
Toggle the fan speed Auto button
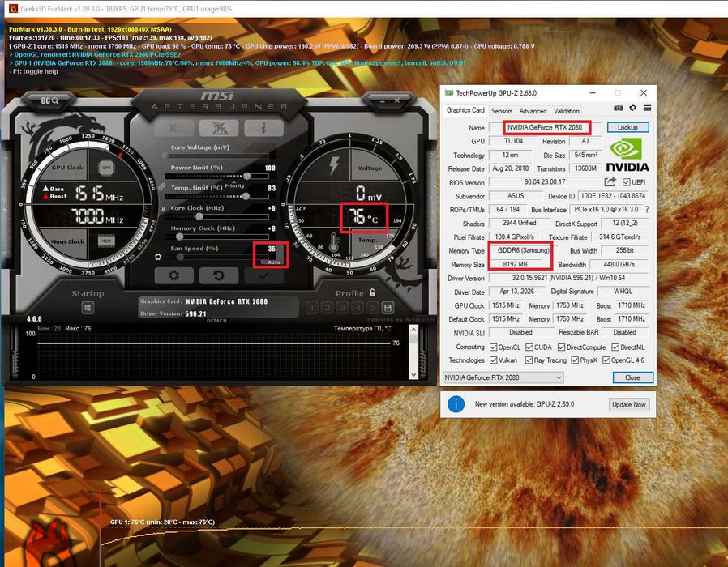click(274, 262)
